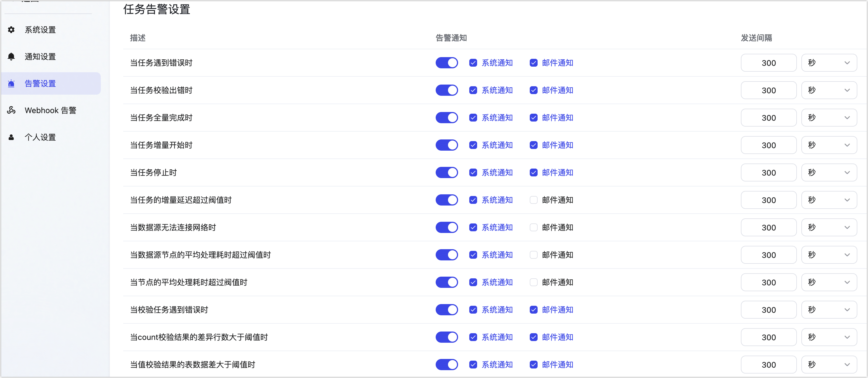Click the 300 interval field for 当任务校验出错时
The height and width of the screenshot is (378, 868).
[769, 90]
